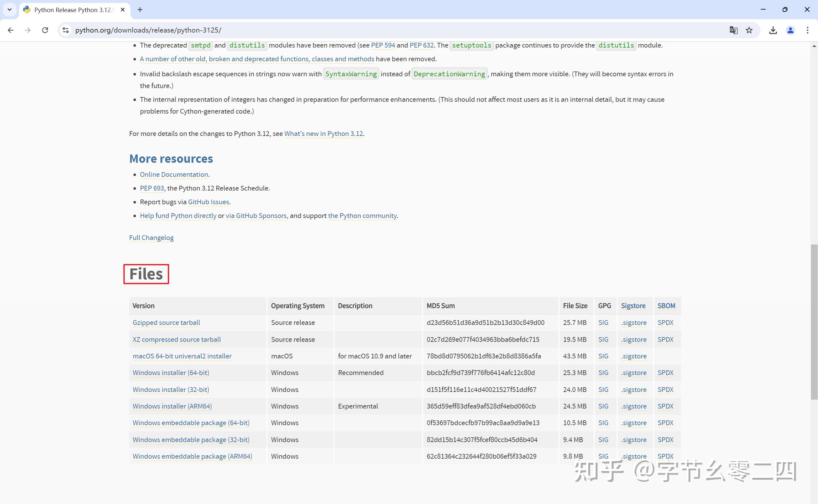Open the site information icon in address bar
The height and width of the screenshot is (504, 818).
(66, 30)
